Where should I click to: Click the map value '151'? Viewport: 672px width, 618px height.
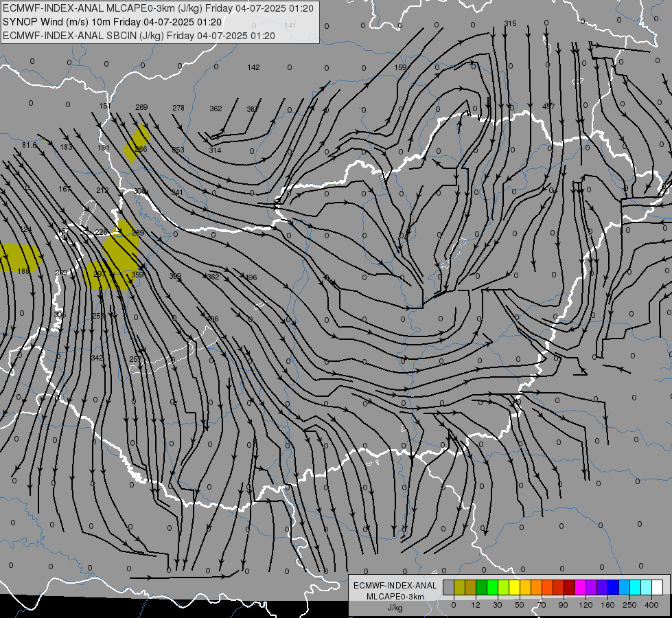coord(105,106)
